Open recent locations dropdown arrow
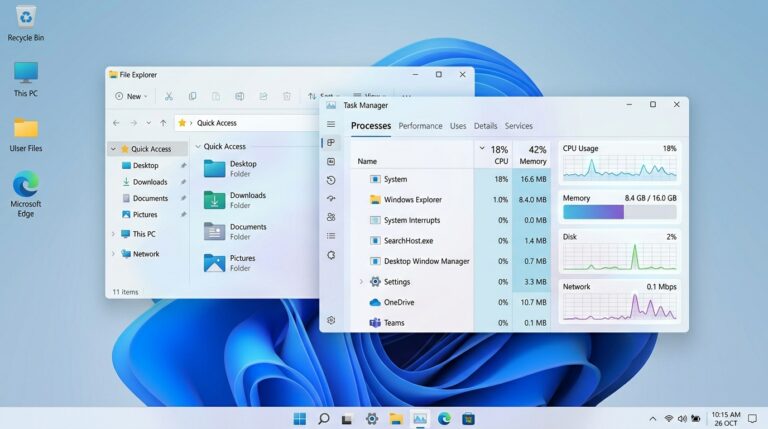This screenshot has width=768, height=429. (148, 123)
